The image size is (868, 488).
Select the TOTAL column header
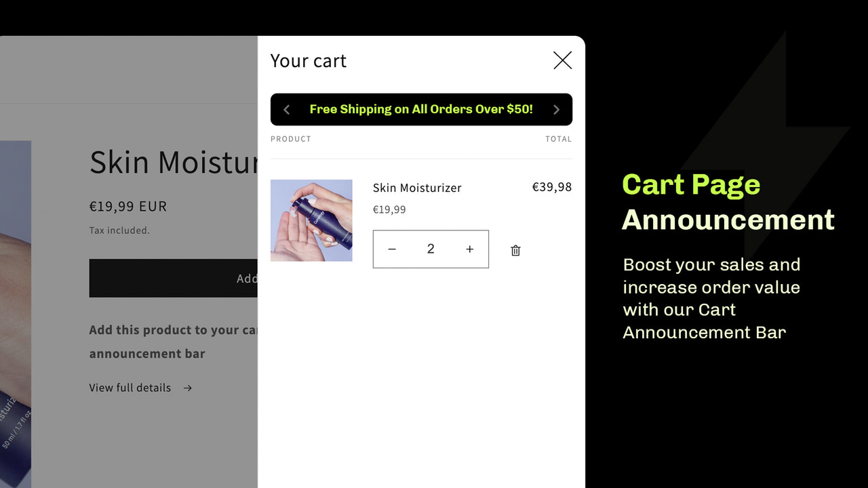(x=559, y=138)
